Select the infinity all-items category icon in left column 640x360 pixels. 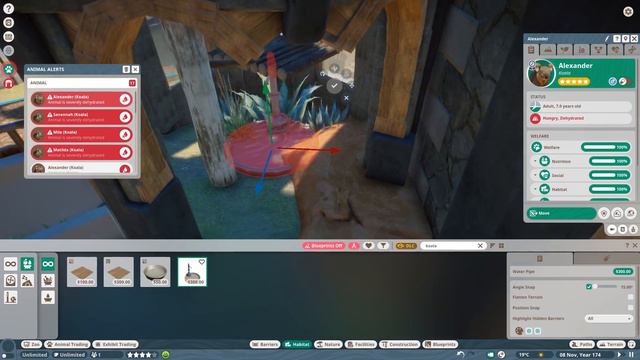click(11, 264)
